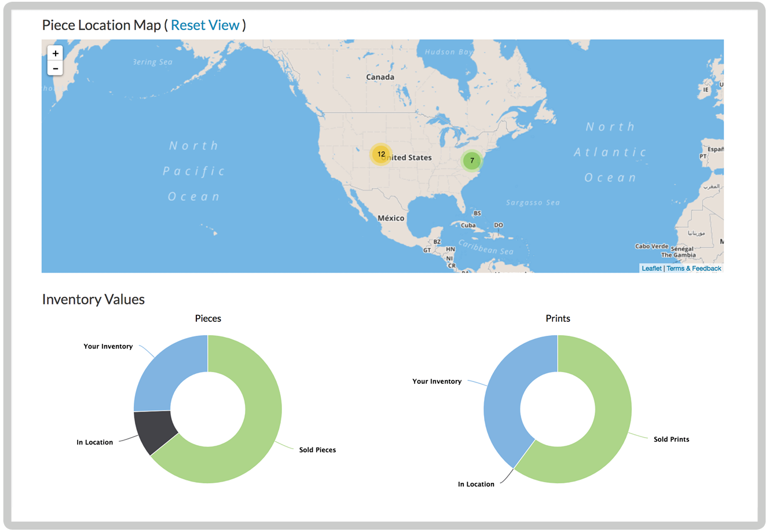
Task: Click the Pieces chart title
Action: point(207,318)
